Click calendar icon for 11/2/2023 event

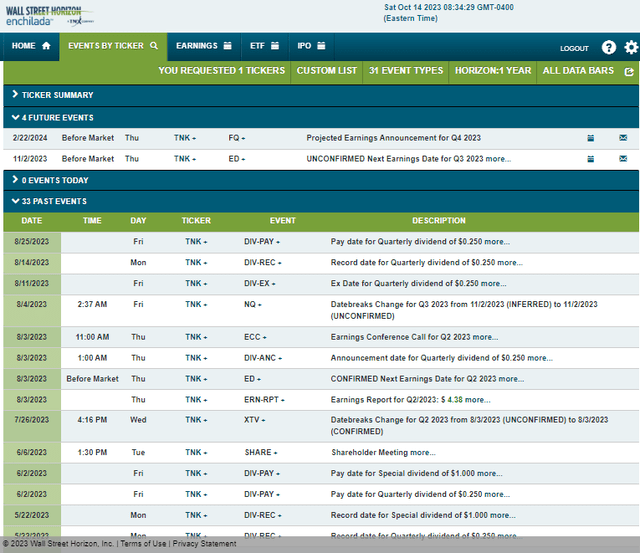point(591,159)
